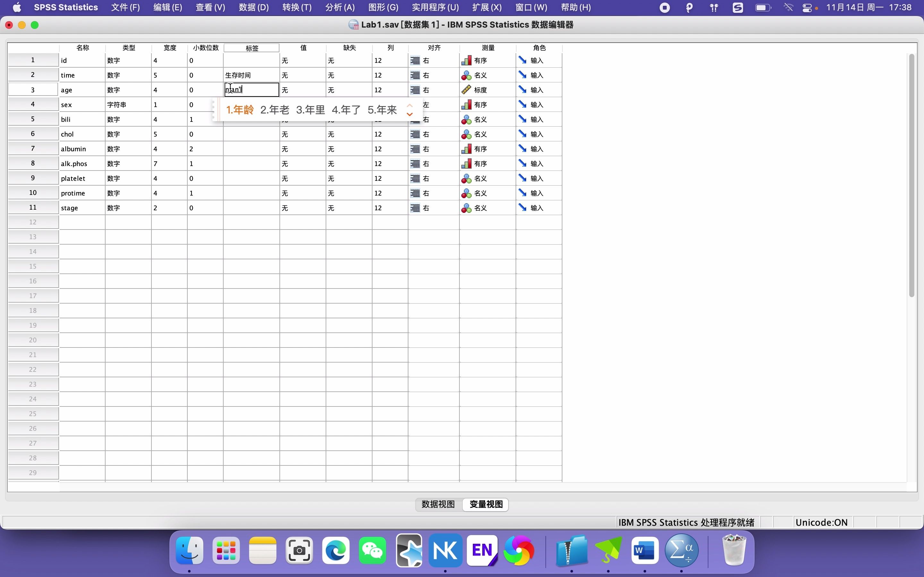
Task: Open the 转换 (T) menu
Action: click(x=297, y=8)
